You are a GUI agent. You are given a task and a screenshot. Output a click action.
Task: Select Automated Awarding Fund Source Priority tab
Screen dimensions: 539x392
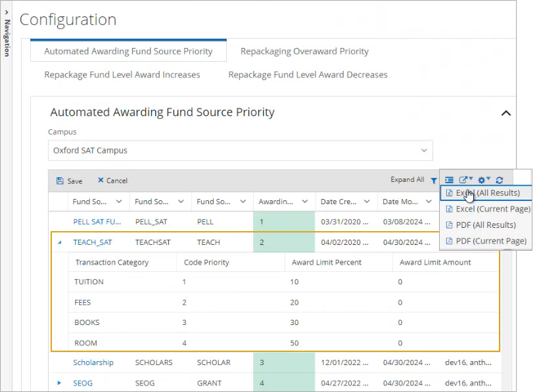(128, 51)
